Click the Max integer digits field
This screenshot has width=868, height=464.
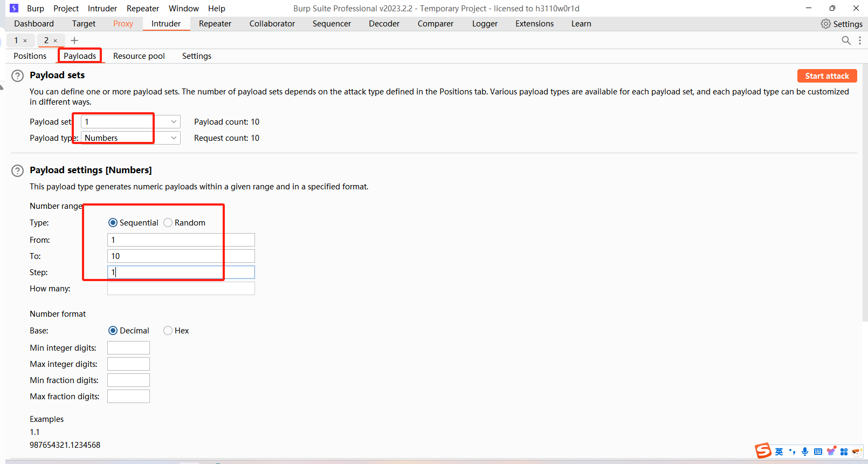click(x=128, y=364)
